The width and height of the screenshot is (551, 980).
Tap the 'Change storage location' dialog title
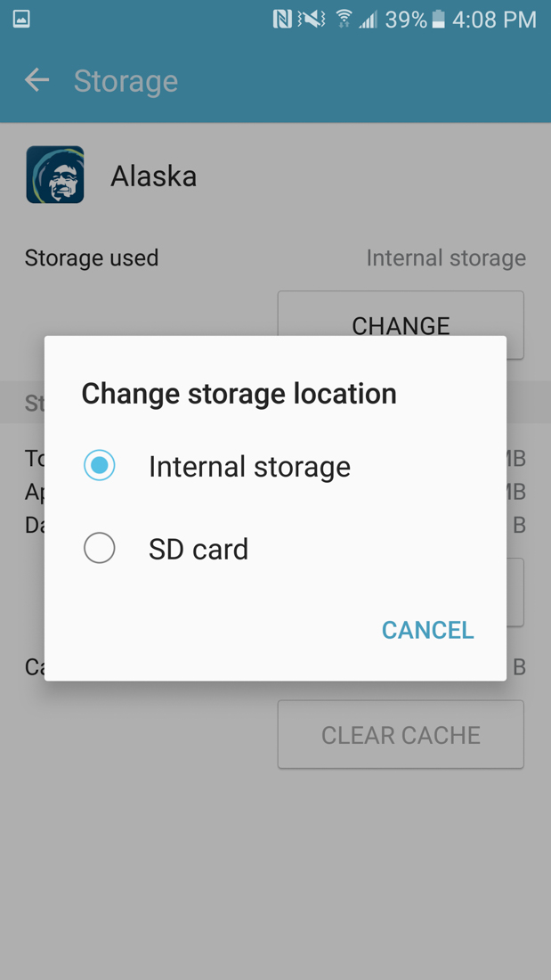point(239,394)
